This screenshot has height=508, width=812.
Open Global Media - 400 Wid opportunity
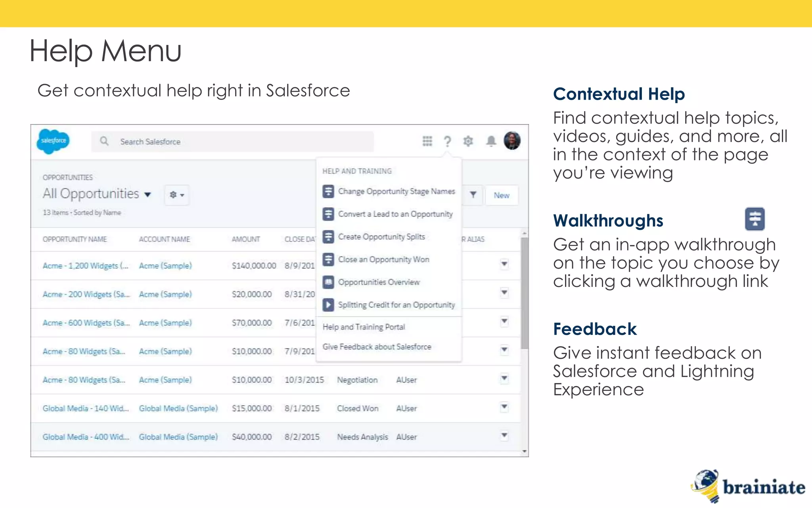(86, 437)
